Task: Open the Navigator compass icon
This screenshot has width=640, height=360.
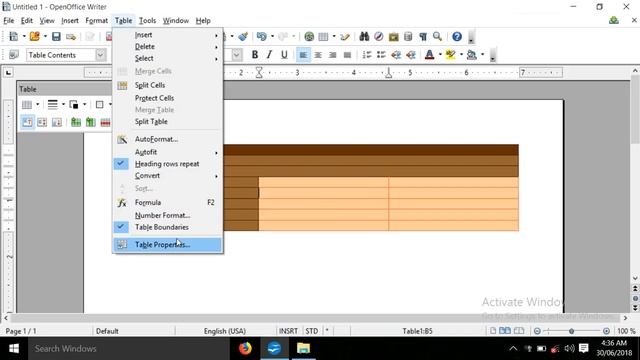Action: [x=379, y=37]
